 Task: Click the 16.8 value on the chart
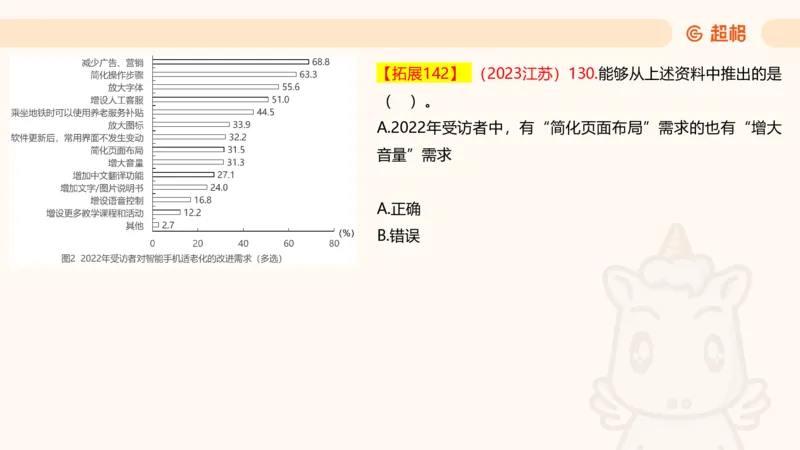pyautogui.click(x=203, y=200)
